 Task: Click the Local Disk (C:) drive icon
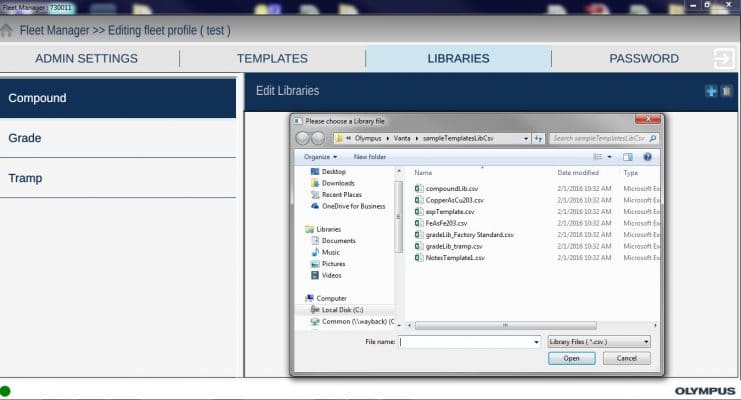click(315, 310)
